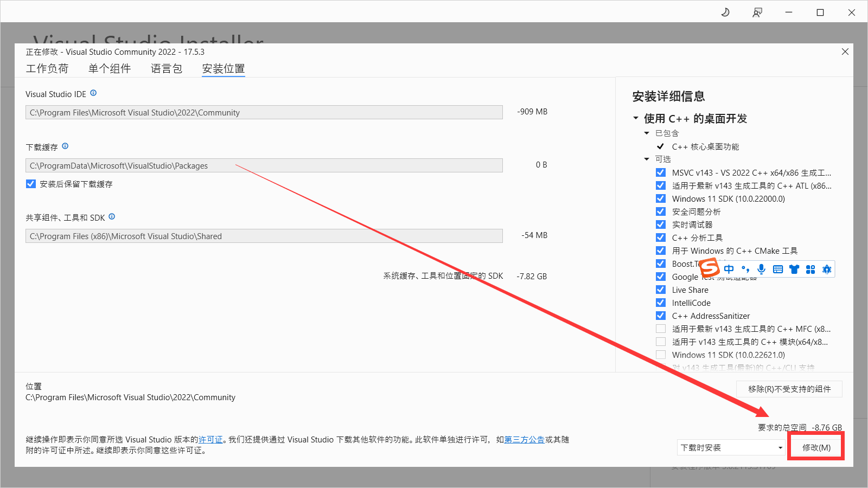
Task: Uncheck Boost.Test adapter checkbox
Action: coord(661,264)
